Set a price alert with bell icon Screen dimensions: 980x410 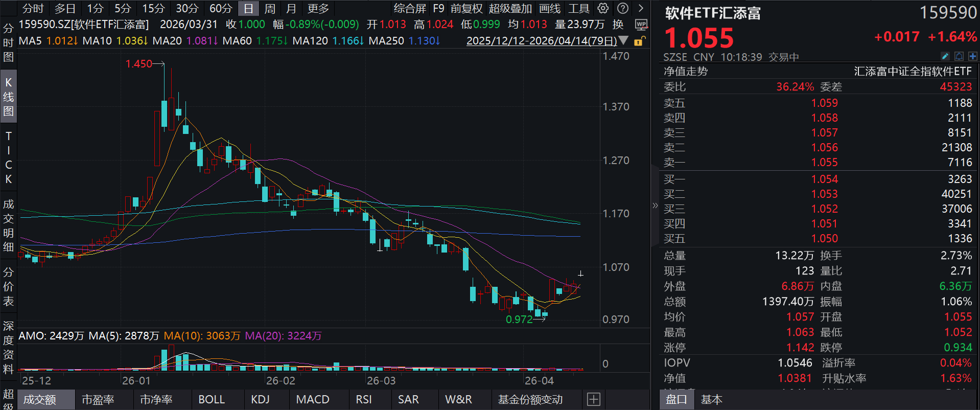959,56
